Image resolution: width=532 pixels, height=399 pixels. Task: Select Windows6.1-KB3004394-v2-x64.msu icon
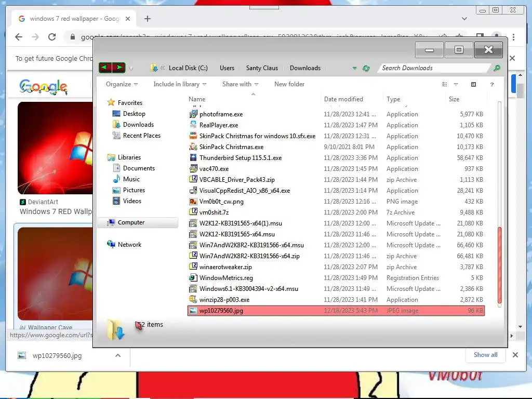click(193, 288)
